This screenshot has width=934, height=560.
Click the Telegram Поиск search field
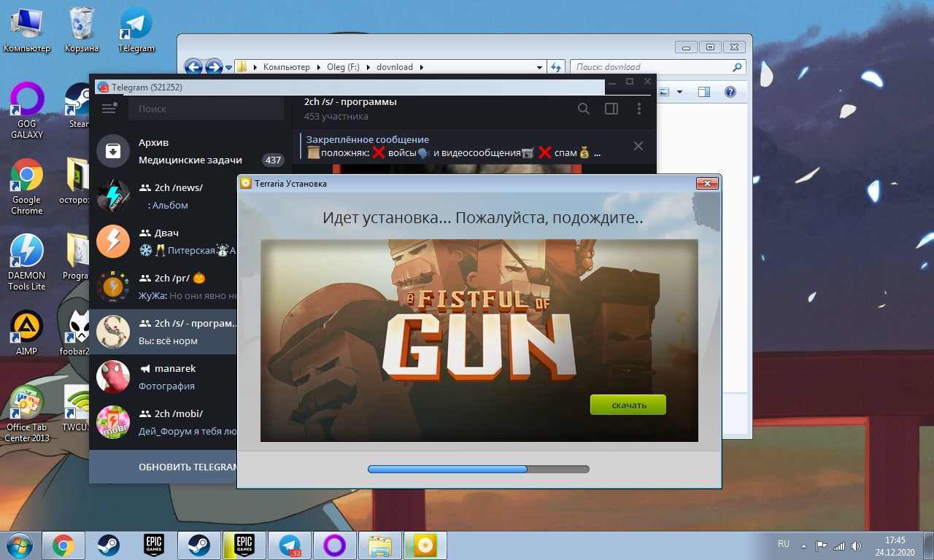(206, 109)
